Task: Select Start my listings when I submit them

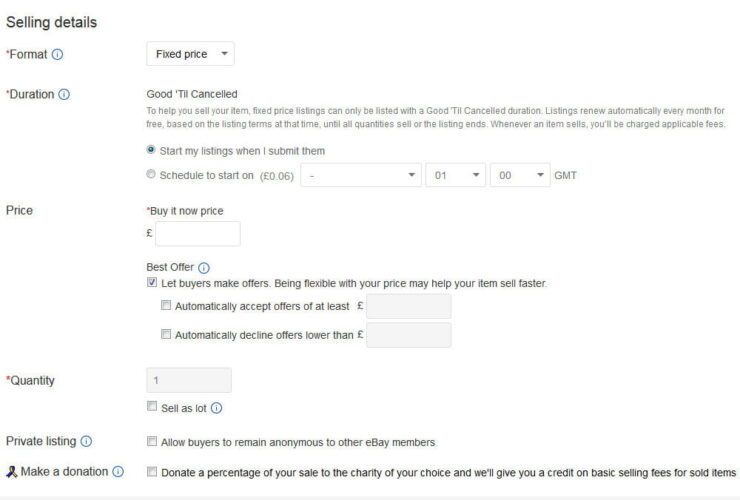Action: coord(151,150)
